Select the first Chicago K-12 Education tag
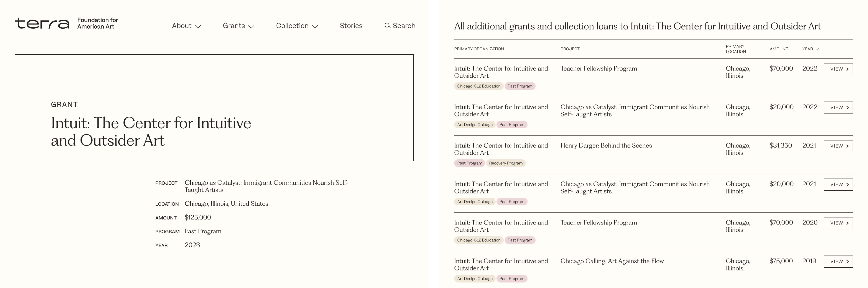Image resolution: width=868 pixels, height=288 pixels. (478, 86)
